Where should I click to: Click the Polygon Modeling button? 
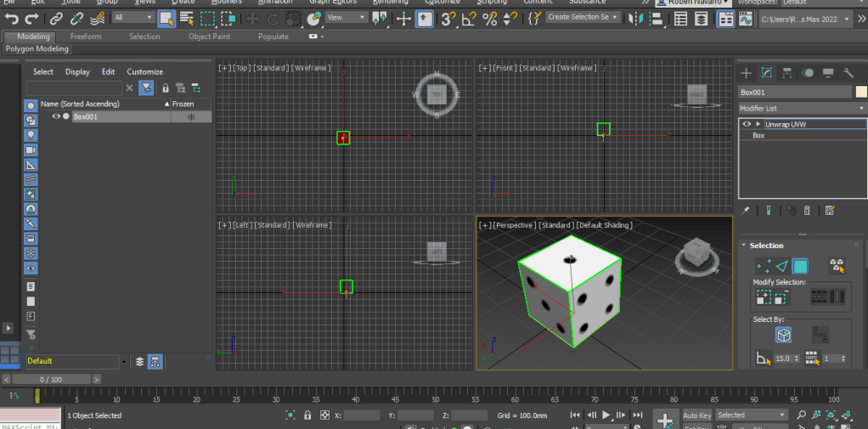click(x=37, y=49)
